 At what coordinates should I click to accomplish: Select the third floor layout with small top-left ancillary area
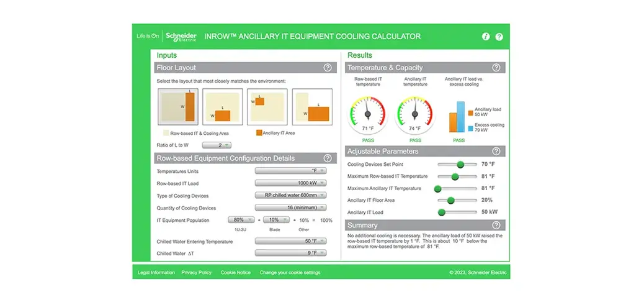(267, 107)
